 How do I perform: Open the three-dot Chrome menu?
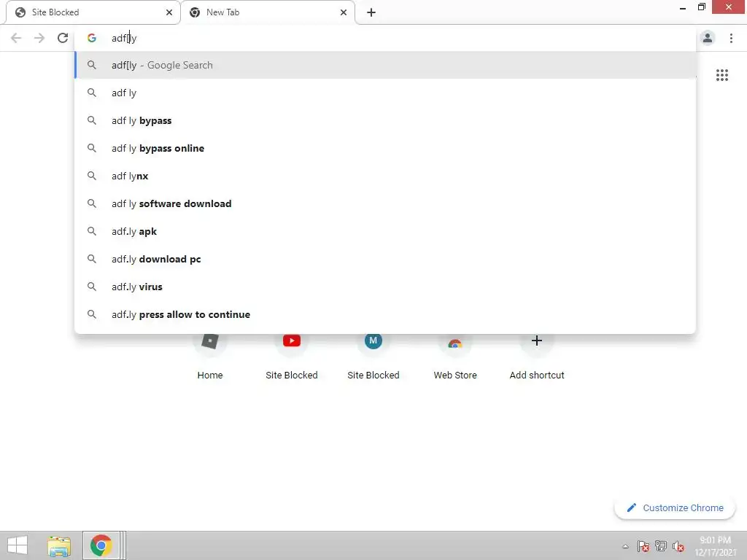tap(731, 38)
